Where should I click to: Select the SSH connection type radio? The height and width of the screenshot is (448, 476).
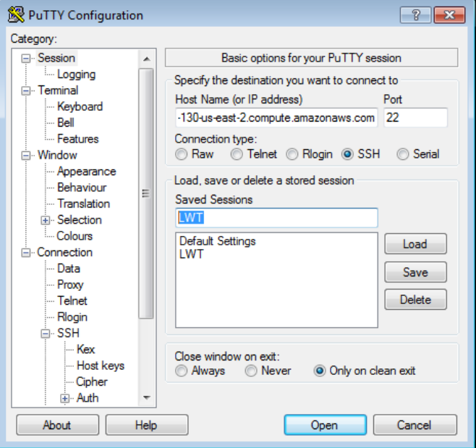(347, 154)
